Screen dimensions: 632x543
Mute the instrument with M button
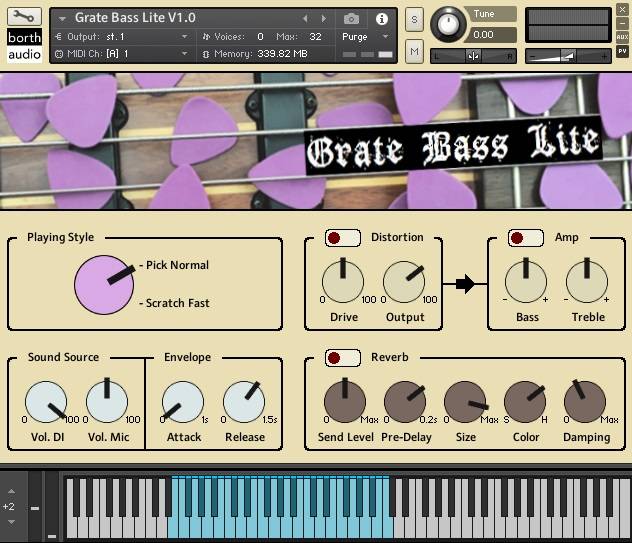pyautogui.click(x=414, y=50)
